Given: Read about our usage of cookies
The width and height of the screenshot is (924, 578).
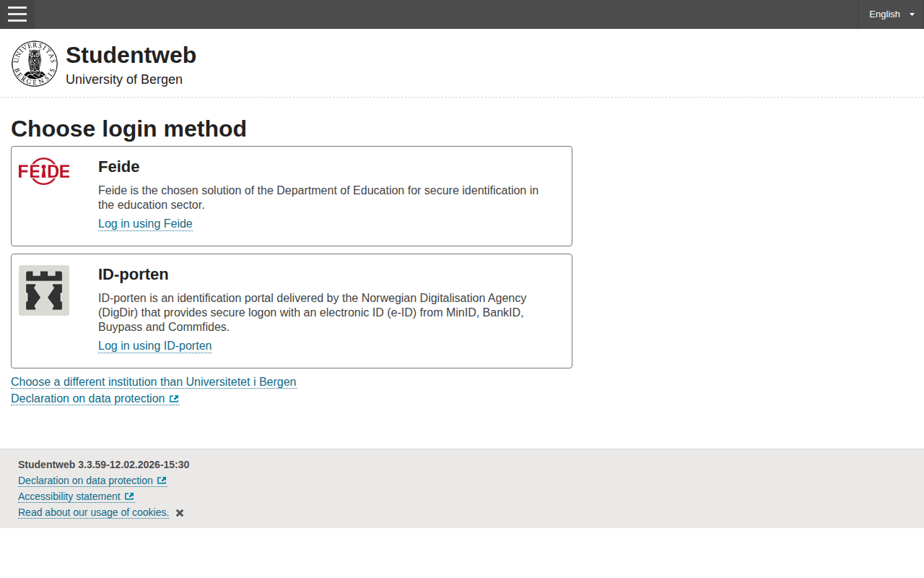Looking at the screenshot, I should pyautogui.click(x=93, y=512).
